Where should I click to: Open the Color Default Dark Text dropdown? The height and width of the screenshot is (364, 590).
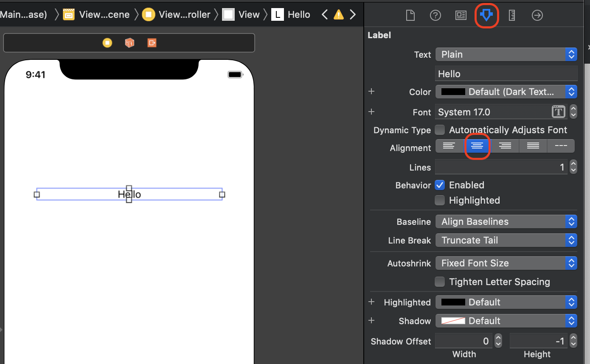(x=506, y=92)
